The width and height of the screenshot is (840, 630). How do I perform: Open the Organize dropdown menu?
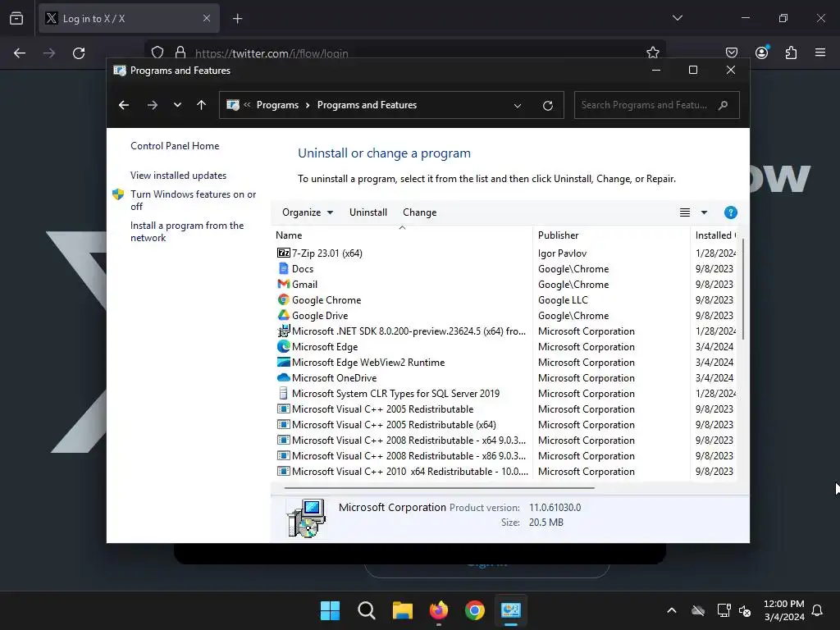[308, 212]
